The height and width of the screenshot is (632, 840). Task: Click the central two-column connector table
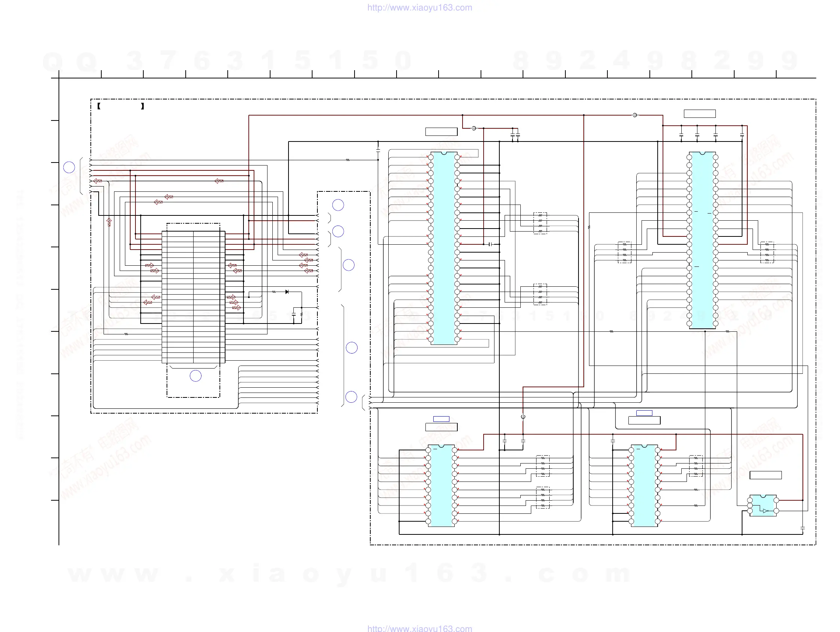pos(193,297)
